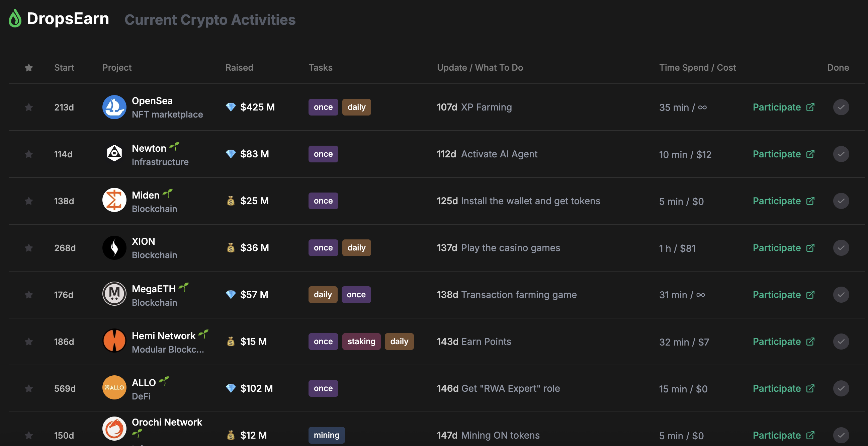Image resolution: width=868 pixels, height=446 pixels.
Task: Click the daily tag in OpenSea row
Action: (x=356, y=107)
